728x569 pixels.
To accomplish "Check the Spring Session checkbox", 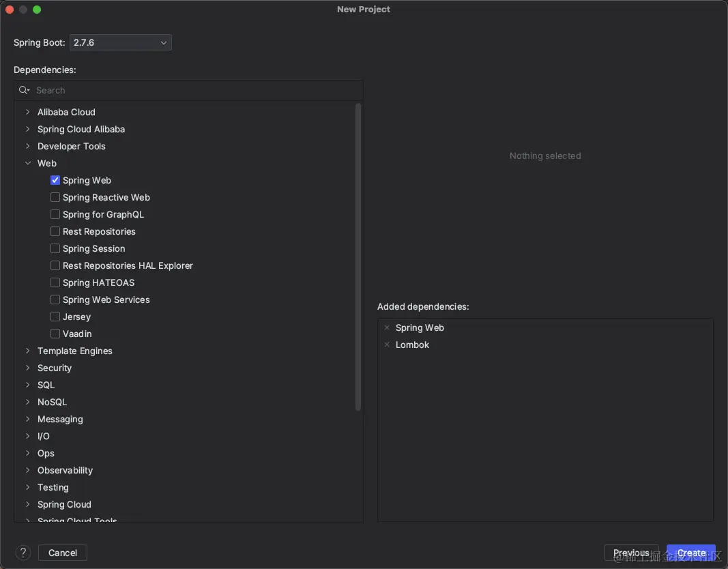I will coord(55,248).
